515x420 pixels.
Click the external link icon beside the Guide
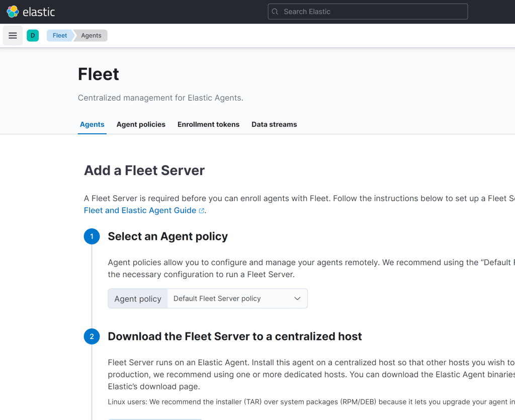point(202,211)
